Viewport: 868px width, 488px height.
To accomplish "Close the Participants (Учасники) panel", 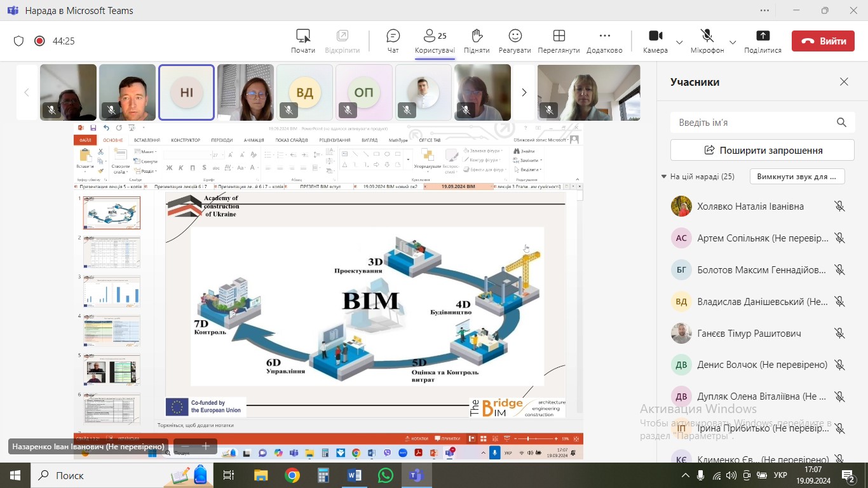I will [844, 82].
